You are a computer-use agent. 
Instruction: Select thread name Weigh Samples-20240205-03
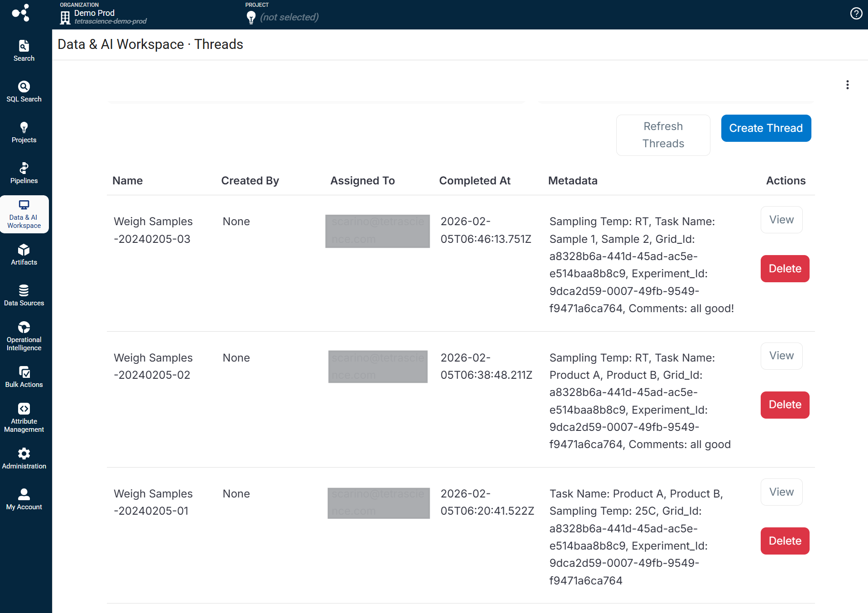[x=153, y=230]
